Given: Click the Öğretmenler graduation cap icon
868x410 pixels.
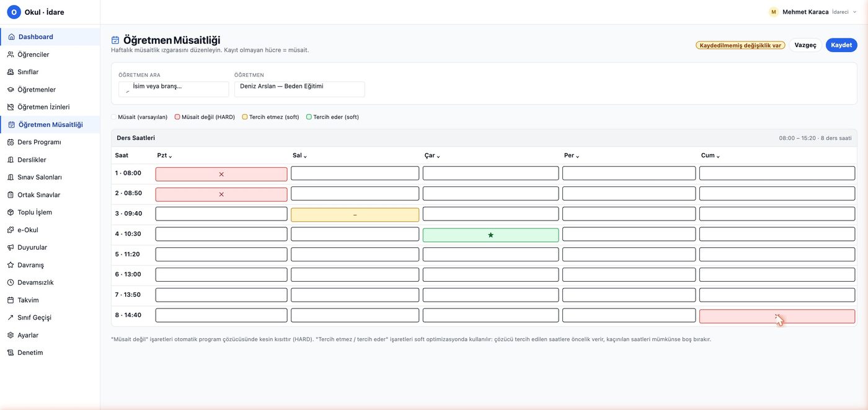Looking at the screenshot, I should coord(11,90).
